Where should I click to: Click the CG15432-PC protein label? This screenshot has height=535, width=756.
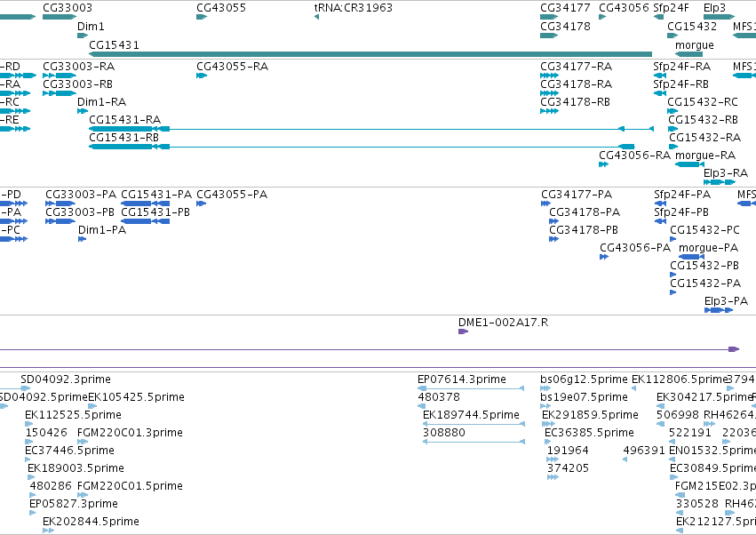704,229
